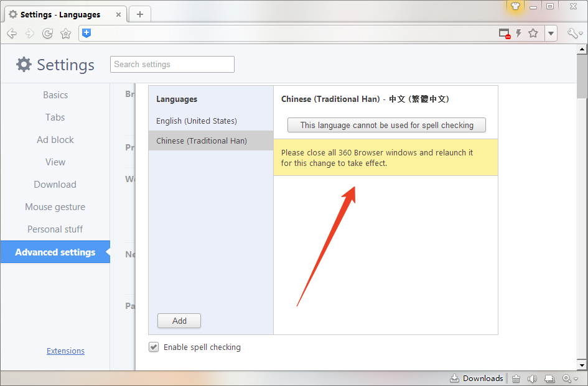The height and width of the screenshot is (386, 588).
Task: Mute sound via status bar speaker icon
Action: tap(532, 379)
